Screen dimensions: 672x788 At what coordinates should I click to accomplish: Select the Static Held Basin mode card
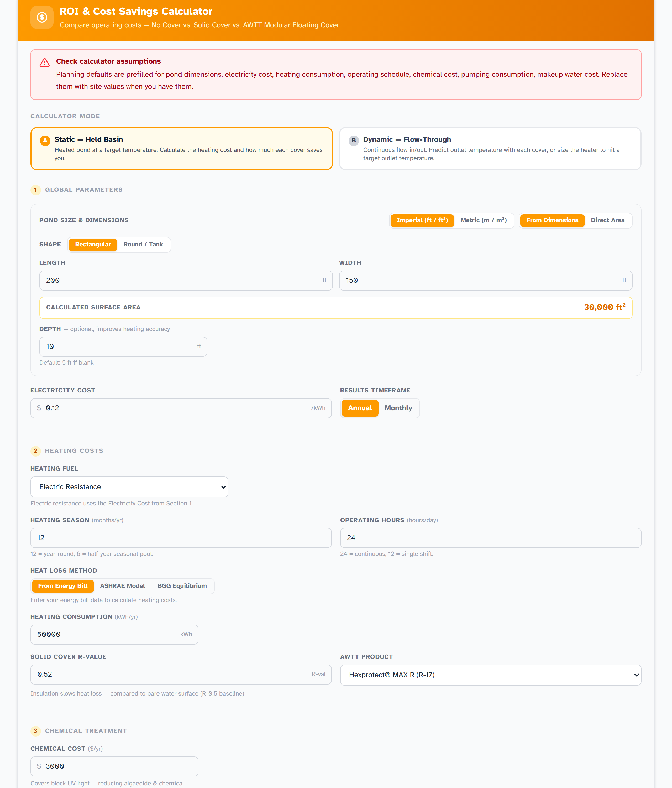pos(181,149)
